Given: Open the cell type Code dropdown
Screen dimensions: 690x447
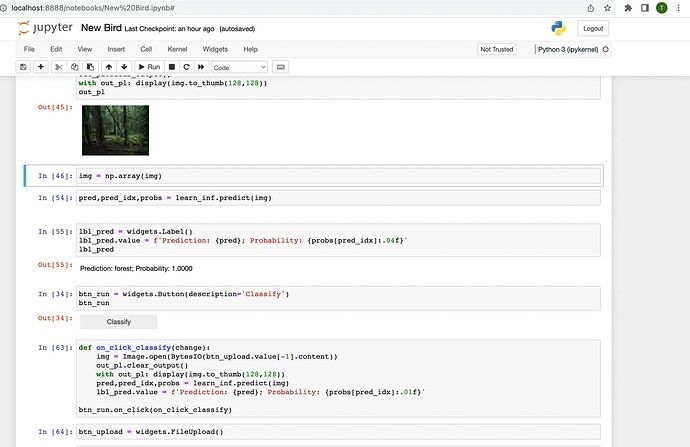Looking at the screenshot, I should (x=238, y=67).
